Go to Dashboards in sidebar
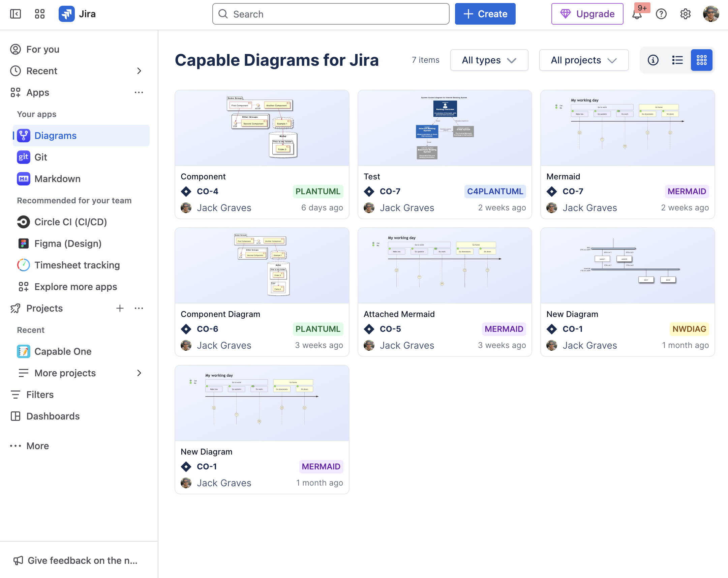Screen dimensions: 728x578 coord(53,416)
